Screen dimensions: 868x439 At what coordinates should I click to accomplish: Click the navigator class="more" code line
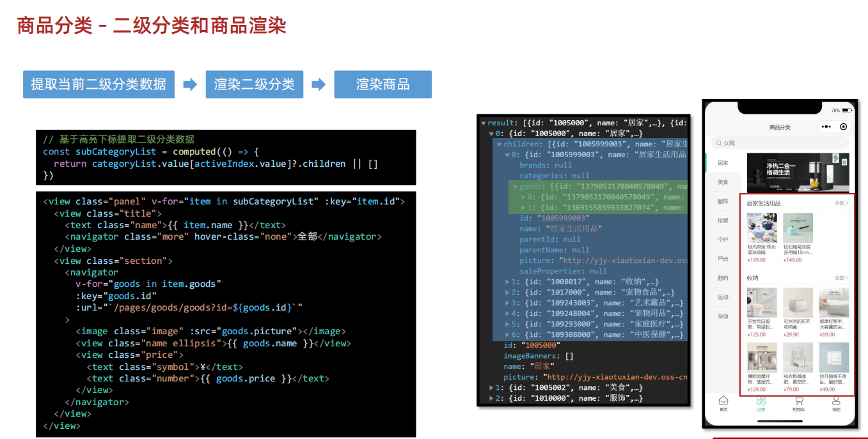[x=223, y=236]
